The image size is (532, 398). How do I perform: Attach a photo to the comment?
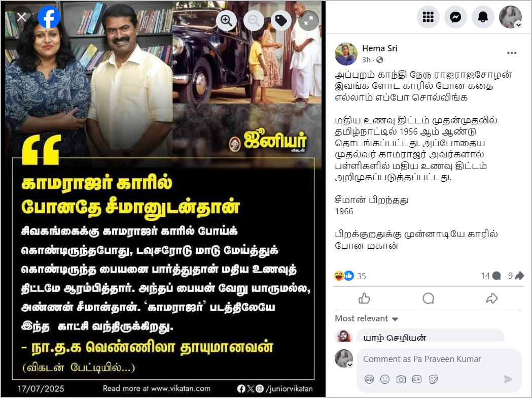401,379
